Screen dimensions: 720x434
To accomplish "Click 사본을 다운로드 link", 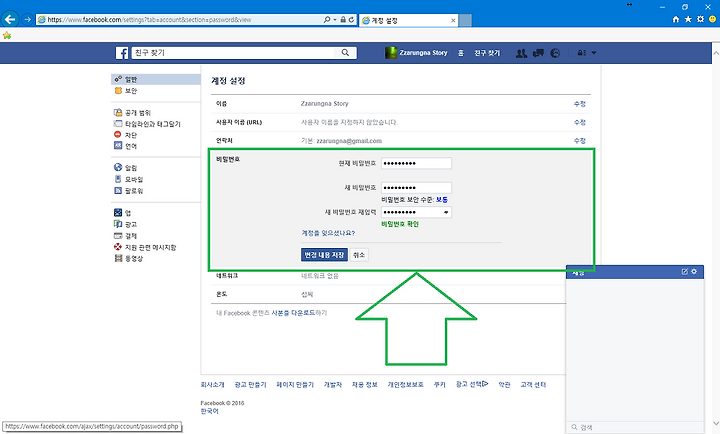I will click(293, 313).
